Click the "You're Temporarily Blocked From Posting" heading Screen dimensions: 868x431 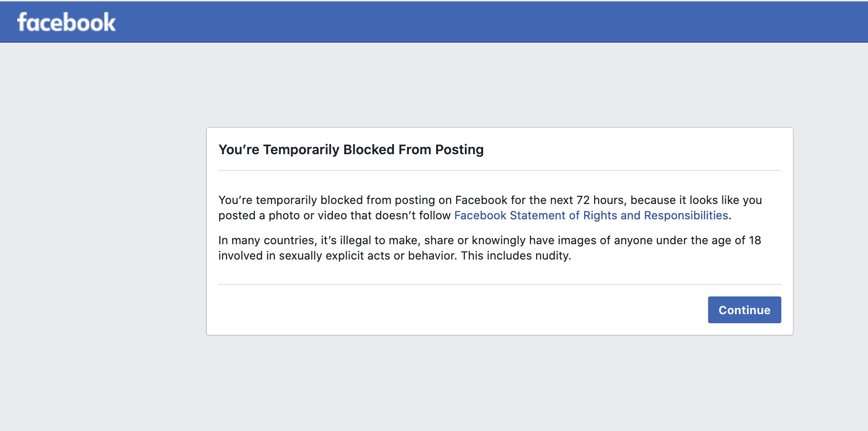click(351, 150)
